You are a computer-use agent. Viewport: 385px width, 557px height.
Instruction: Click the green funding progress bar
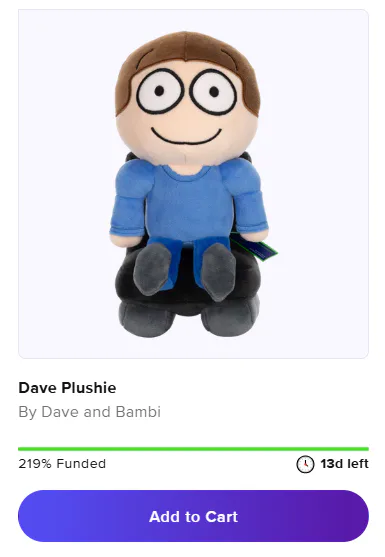pyautogui.click(x=193, y=449)
